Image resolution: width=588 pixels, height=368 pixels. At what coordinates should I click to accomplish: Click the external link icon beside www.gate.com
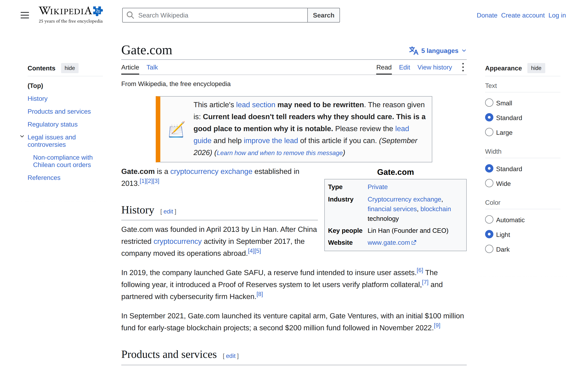click(414, 242)
